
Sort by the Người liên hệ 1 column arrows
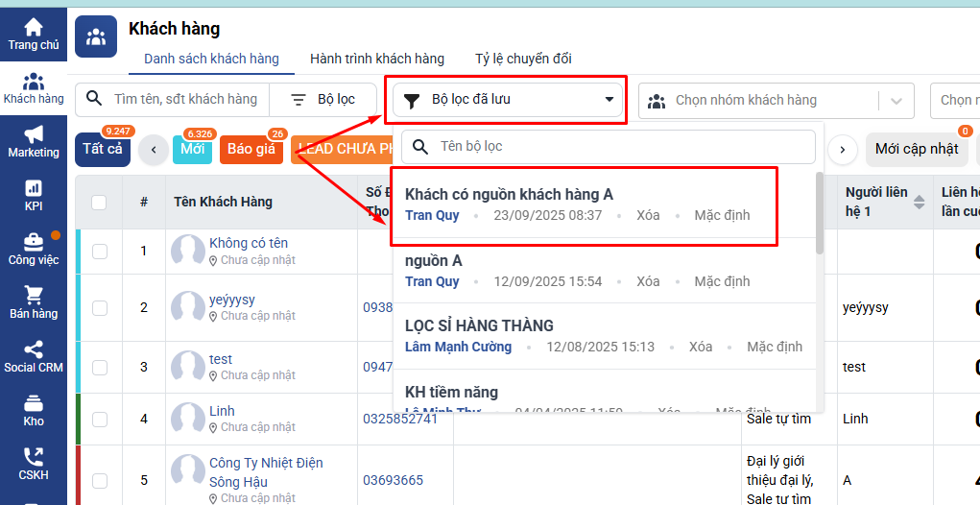pos(919,202)
